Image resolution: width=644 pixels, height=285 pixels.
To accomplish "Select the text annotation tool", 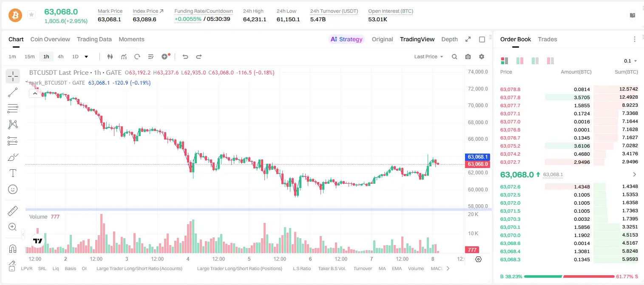I will click(13, 173).
